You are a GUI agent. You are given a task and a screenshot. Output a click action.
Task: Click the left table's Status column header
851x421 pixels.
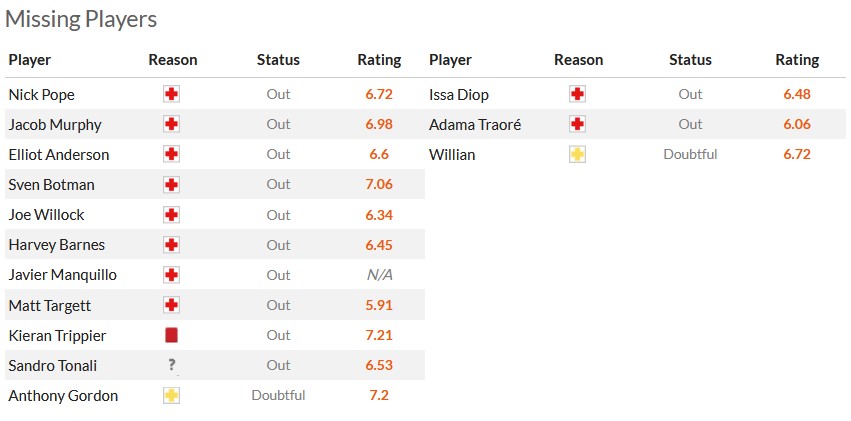click(278, 60)
